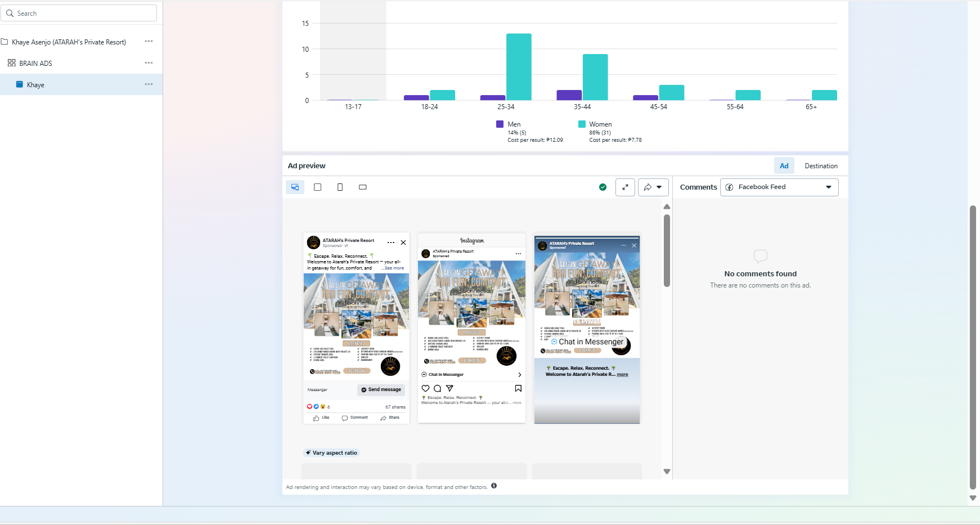Click the Women 25-34 teal bar

[x=518, y=66]
